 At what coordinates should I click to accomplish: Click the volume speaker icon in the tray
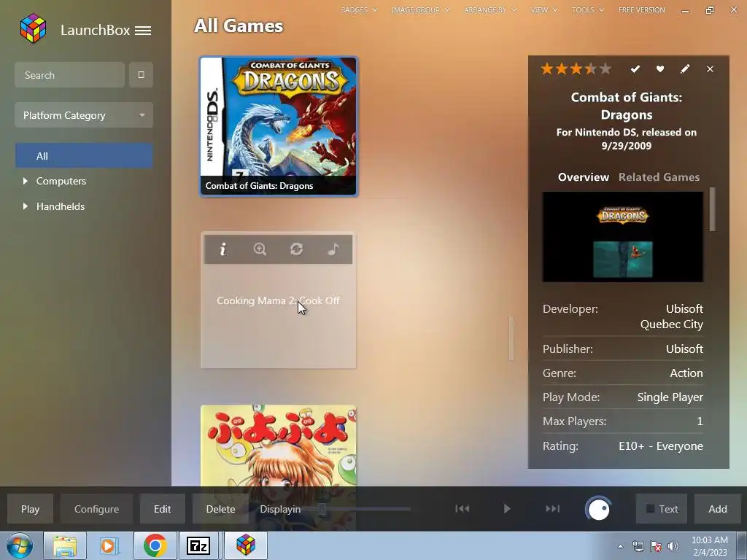(673, 546)
